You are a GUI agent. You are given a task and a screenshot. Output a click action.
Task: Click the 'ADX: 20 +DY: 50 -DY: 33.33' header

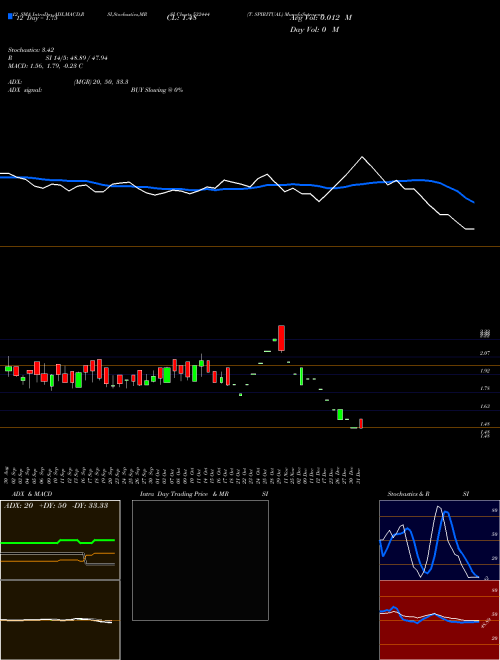[56, 506]
